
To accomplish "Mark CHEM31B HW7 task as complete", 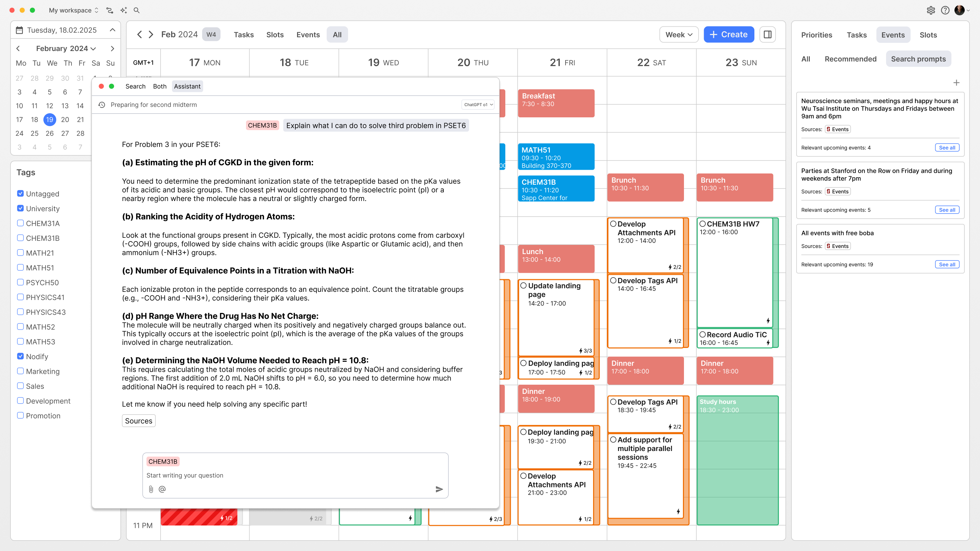I will [703, 224].
